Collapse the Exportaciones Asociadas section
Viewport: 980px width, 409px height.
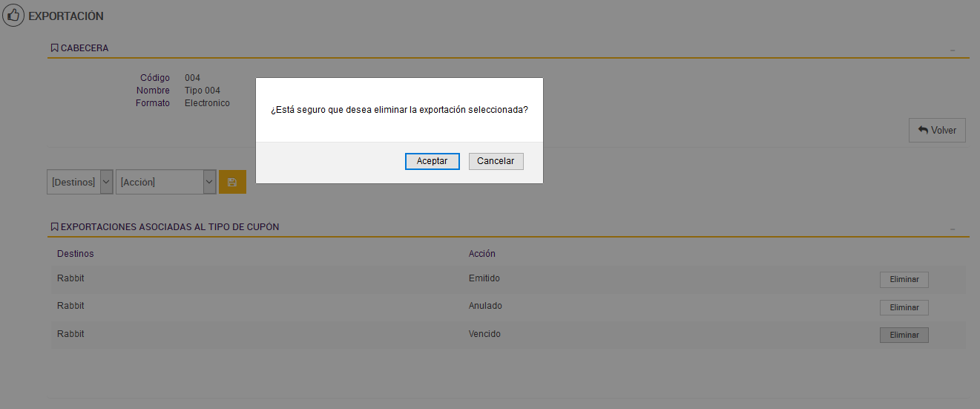[953, 229]
